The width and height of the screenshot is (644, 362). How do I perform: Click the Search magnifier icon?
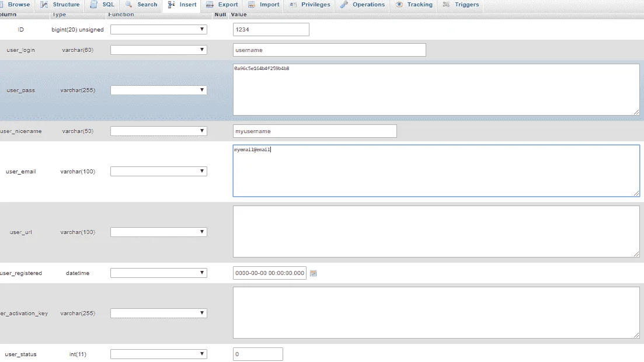(x=128, y=5)
